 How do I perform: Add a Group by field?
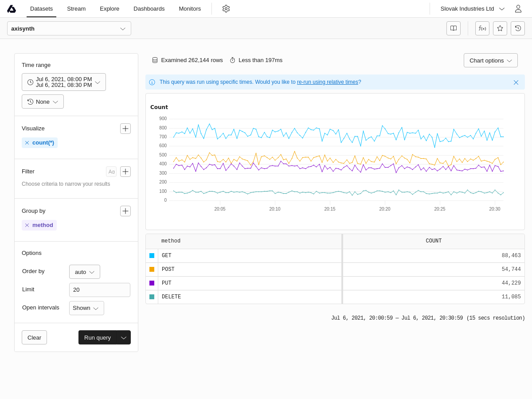pyautogui.click(x=125, y=211)
